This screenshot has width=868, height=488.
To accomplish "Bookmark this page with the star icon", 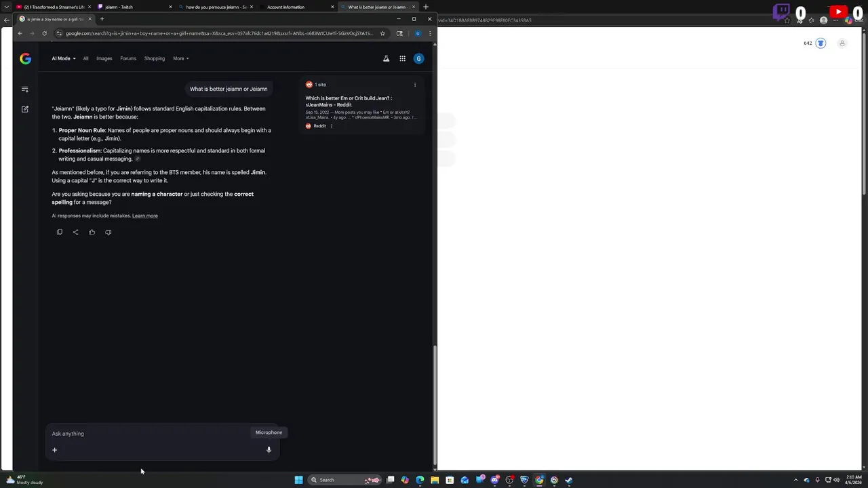I will (382, 33).
